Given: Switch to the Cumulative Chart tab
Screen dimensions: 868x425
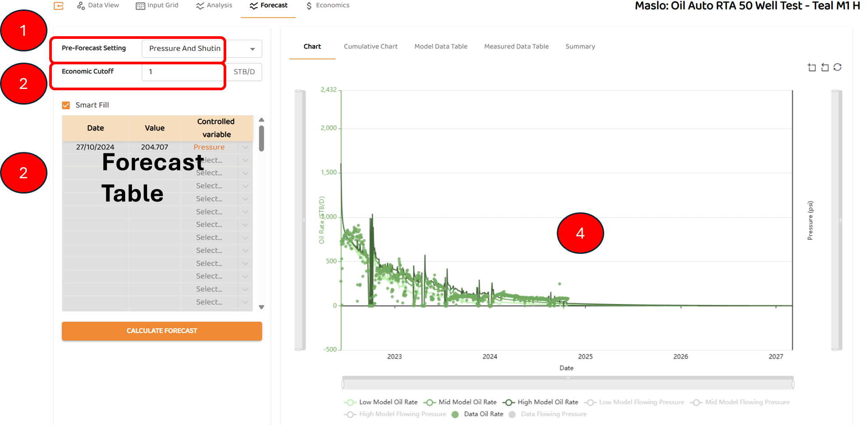Looking at the screenshot, I should click(x=370, y=46).
